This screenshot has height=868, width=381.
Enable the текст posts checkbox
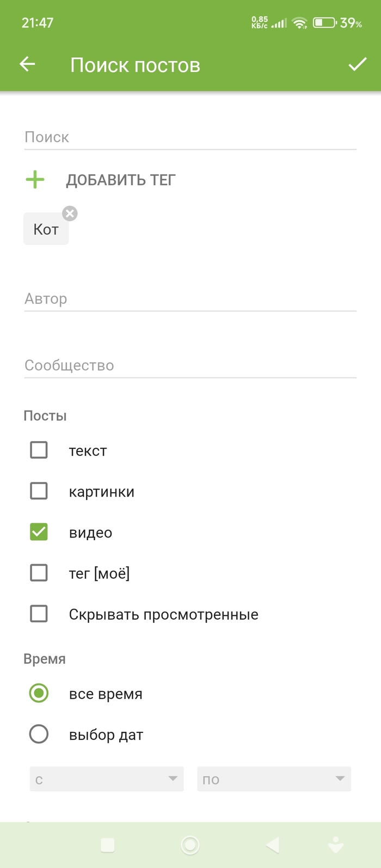[x=39, y=450]
